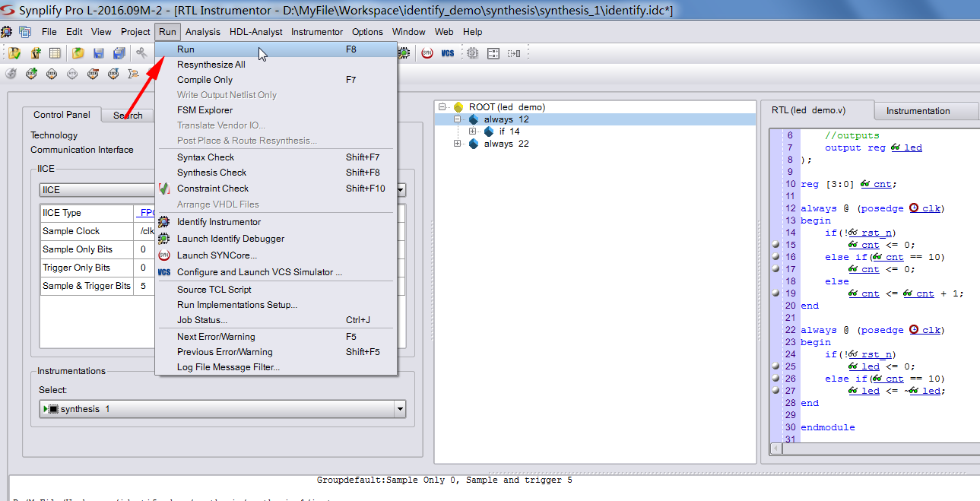
Task: Click the Sample Clock table cell
Action: (87, 231)
